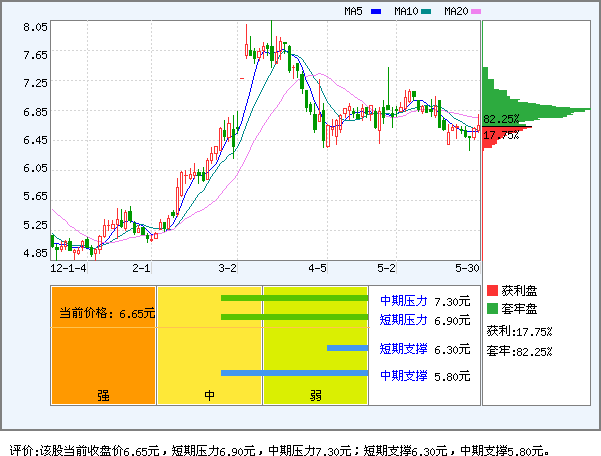Click the 套牢:82.25% value

pos(519,351)
